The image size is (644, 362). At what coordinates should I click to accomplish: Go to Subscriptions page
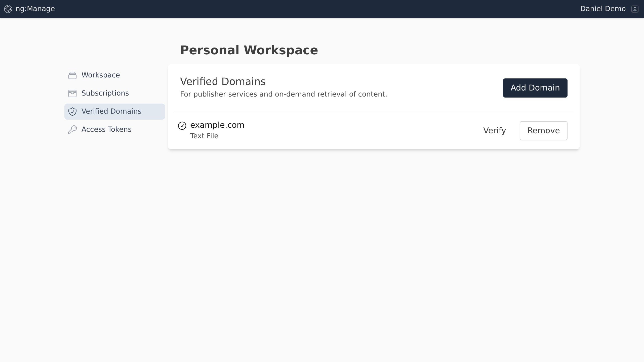pyautogui.click(x=105, y=93)
